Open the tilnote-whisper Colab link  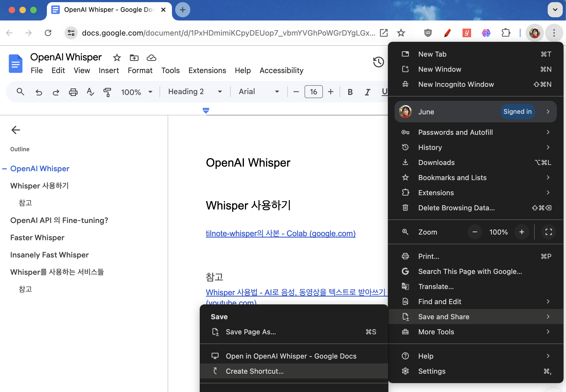coord(281,233)
